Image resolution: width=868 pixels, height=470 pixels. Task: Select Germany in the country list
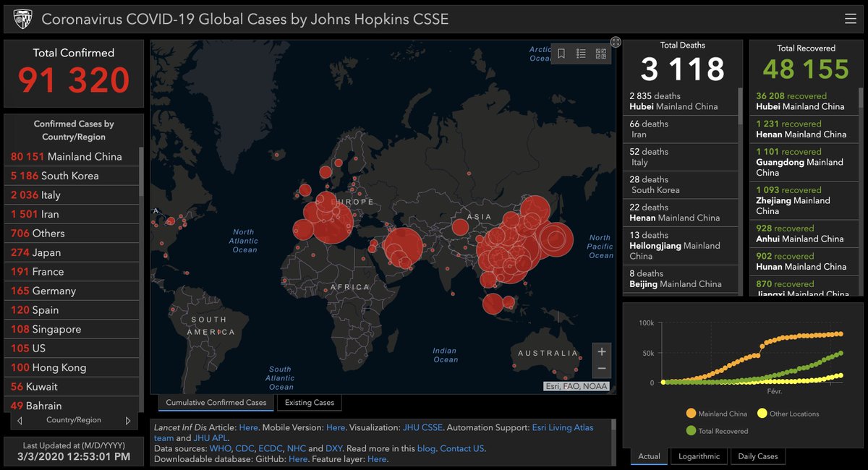[x=72, y=291]
